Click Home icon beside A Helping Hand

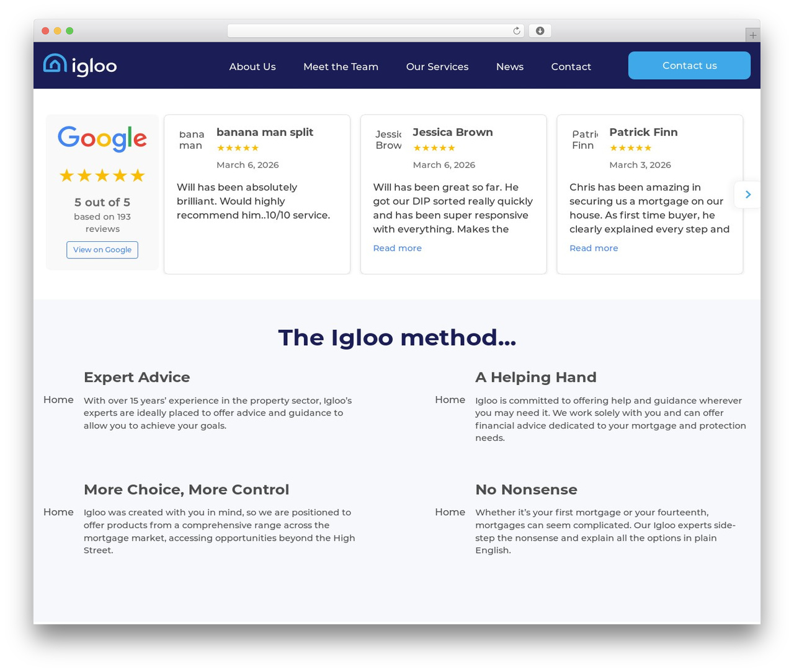coord(450,400)
